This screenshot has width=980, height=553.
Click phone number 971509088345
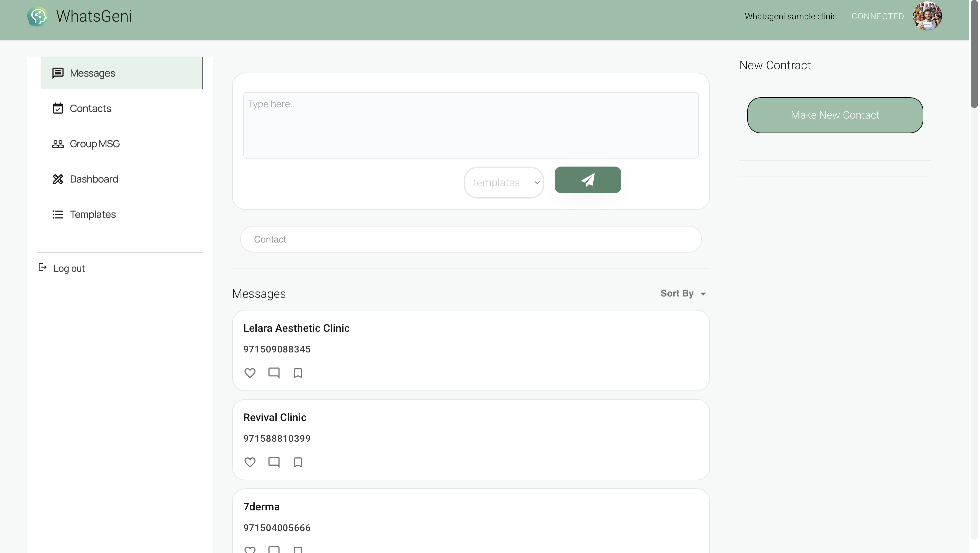click(x=277, y=349)
